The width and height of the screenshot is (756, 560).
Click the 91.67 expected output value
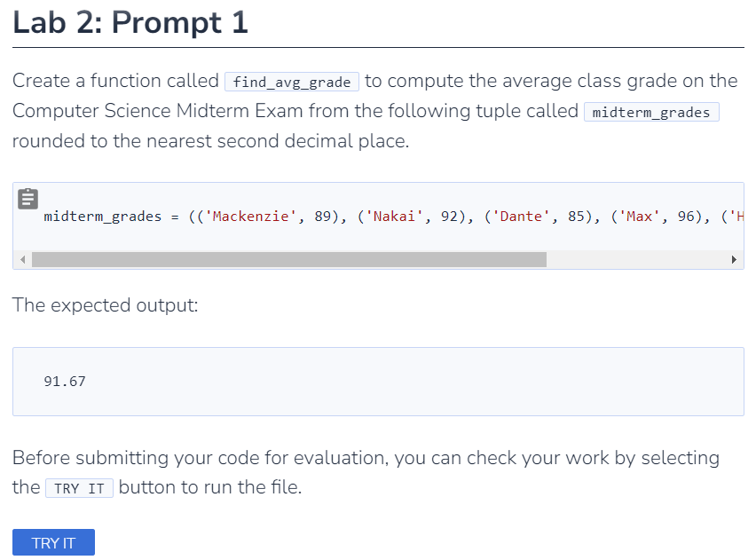point(65,382)
